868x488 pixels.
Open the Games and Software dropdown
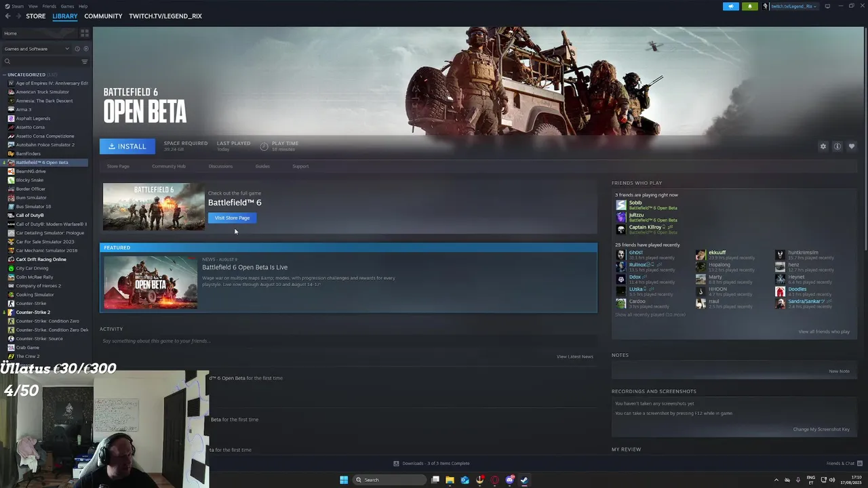pyautogui.click(x=37, y=49)
